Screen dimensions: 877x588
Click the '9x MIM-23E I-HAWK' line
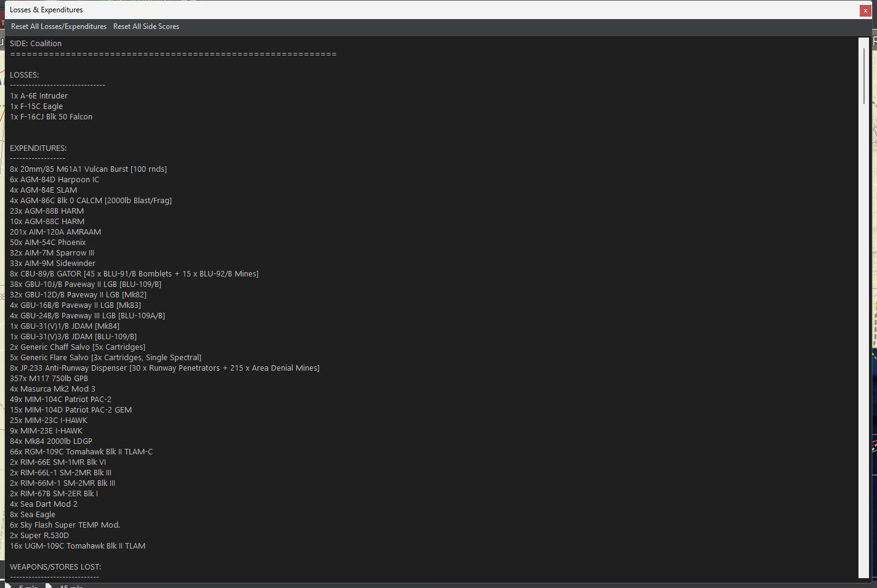click(x=46, y=431)
